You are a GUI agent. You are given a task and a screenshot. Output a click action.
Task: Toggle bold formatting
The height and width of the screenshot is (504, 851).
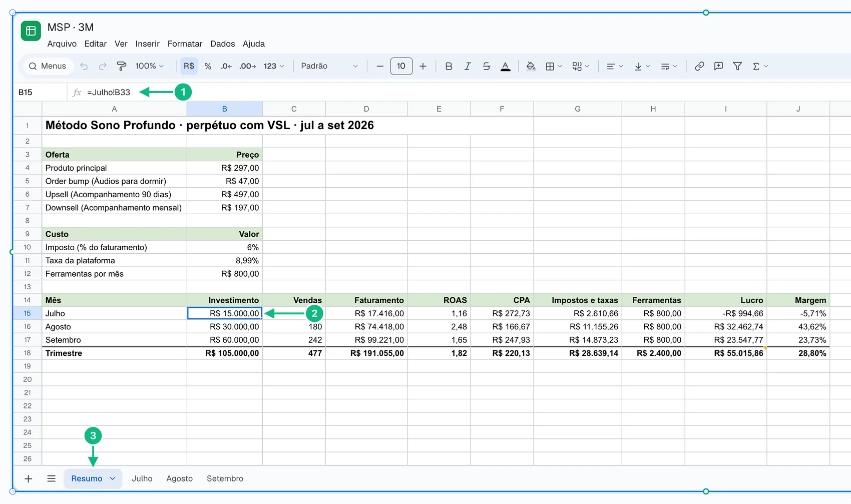click(x=449, y=66)
